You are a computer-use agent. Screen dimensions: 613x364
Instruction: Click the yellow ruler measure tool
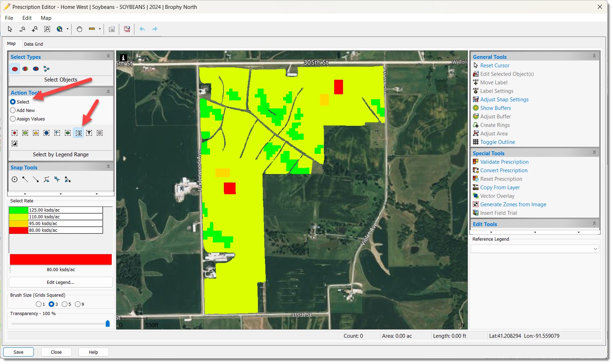point(92,29)
